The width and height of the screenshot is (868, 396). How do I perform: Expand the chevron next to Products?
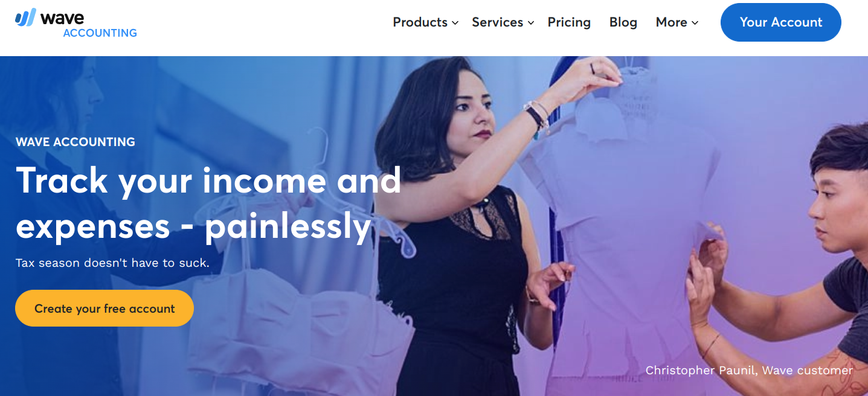coord(455,23)
